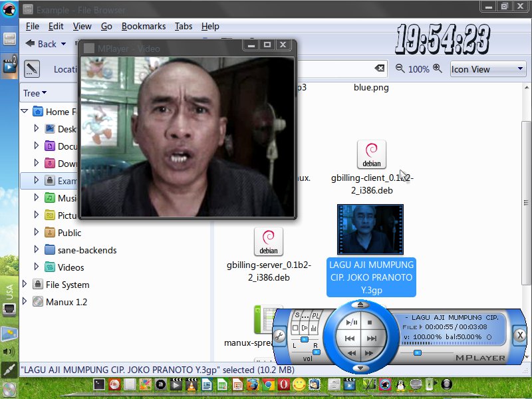Expand the Downloads tree node
532x399 pixels.
[37, 163]
